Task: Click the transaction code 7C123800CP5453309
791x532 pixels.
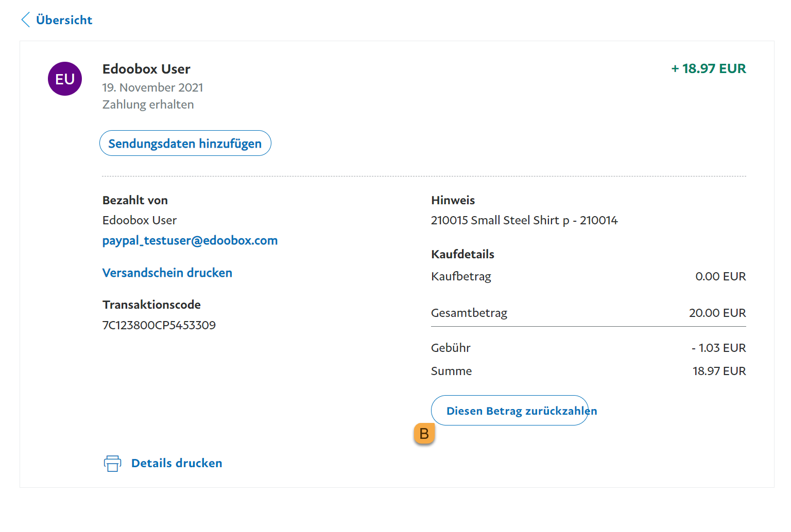Action: coord(159,325)
